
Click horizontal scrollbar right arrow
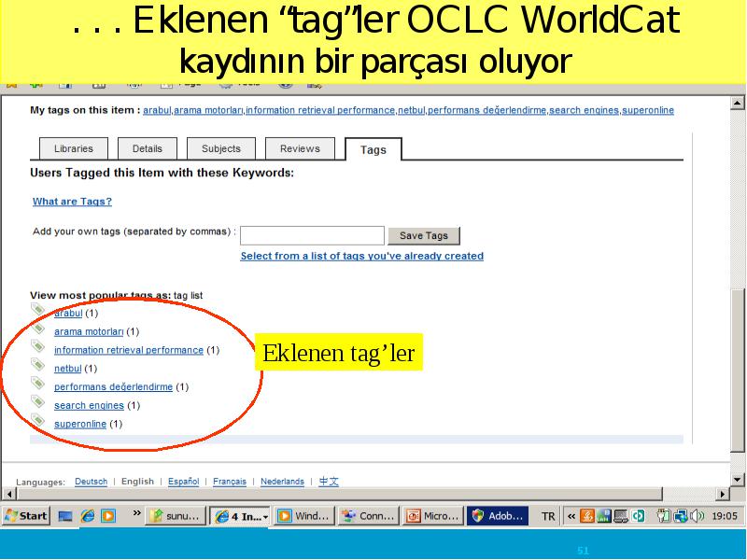click(723, 494)
